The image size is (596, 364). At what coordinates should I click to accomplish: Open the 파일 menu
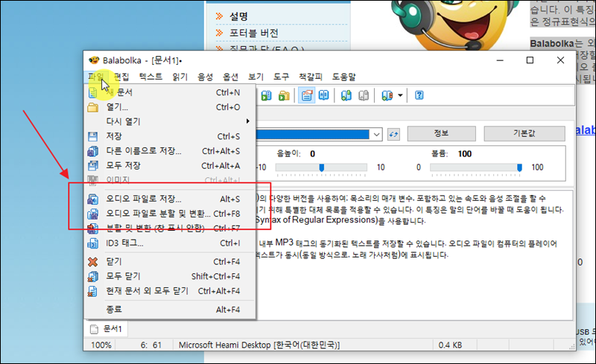[96, 77]
